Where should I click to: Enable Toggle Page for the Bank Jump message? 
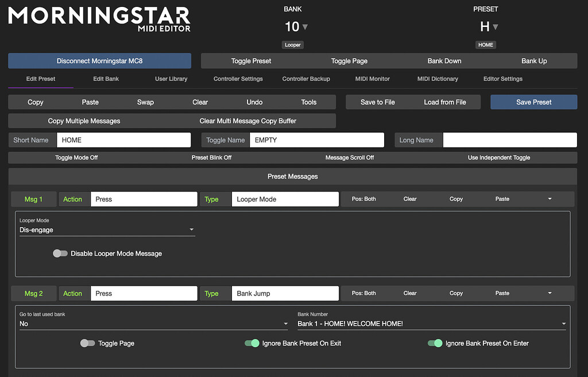click(x=87, y=343)
